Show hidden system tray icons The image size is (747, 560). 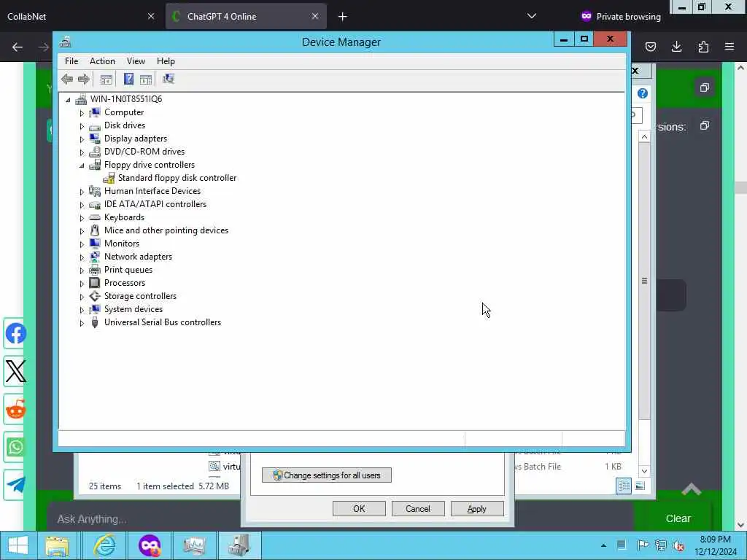[603, 545]
